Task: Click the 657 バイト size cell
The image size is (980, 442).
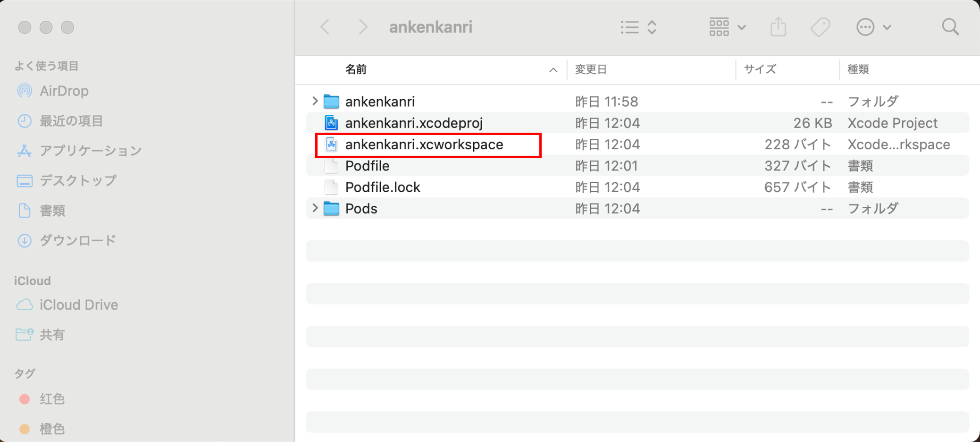Action: coord(798,187)
